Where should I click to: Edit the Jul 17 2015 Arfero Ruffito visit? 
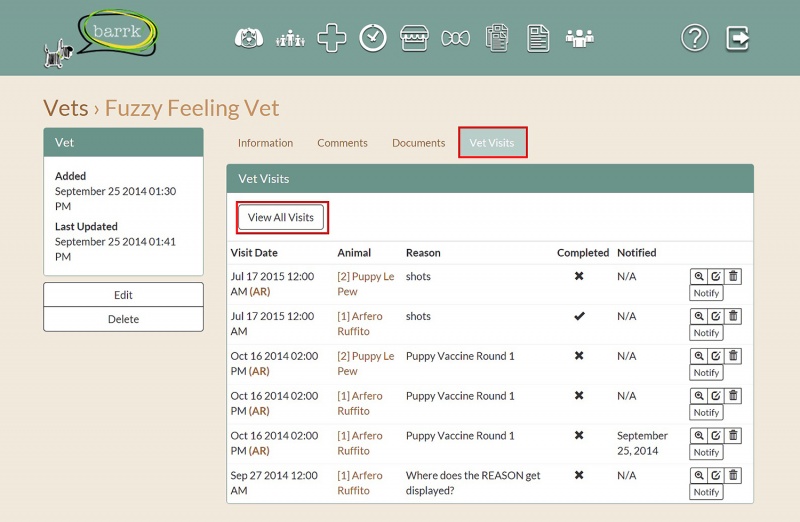point(716,316)
